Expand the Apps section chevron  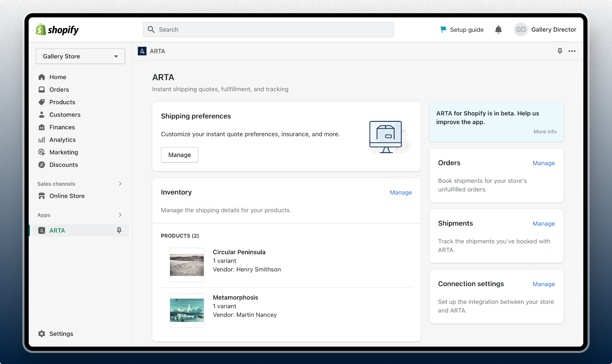click(120, 215)
